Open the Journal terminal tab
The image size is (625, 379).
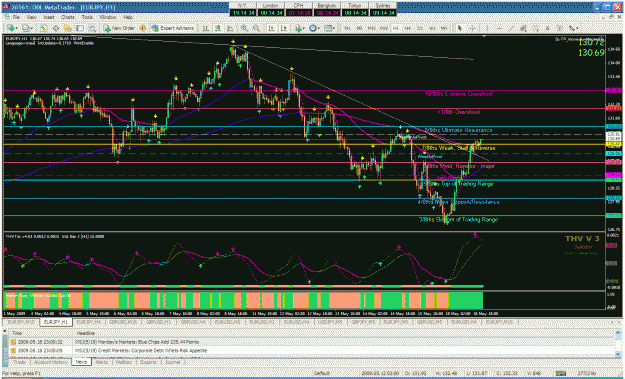(x=172, y=362)
